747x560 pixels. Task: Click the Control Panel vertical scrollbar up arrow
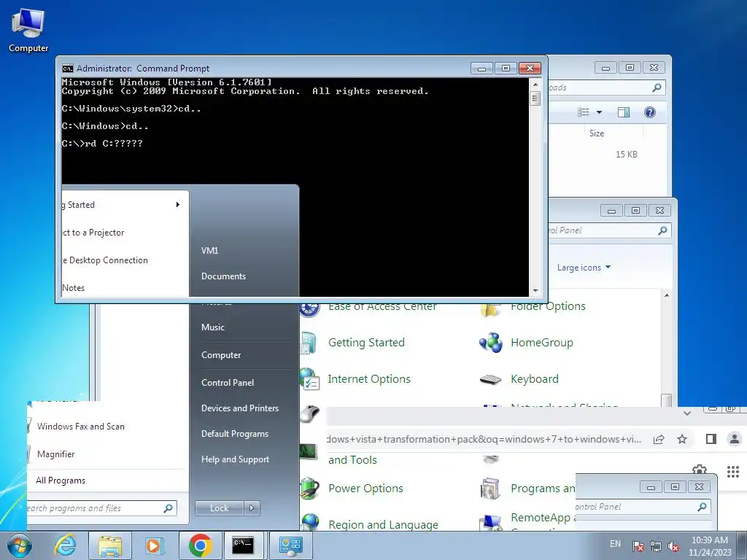667,296
